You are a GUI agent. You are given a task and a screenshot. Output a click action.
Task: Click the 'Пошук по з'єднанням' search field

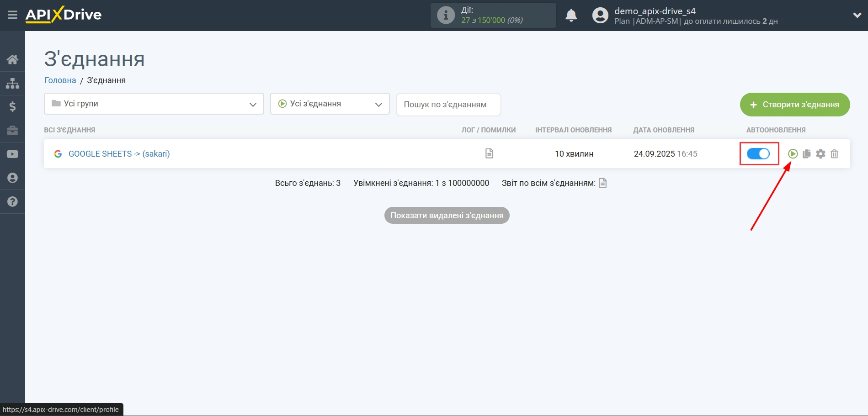click(x=448, y=105)
